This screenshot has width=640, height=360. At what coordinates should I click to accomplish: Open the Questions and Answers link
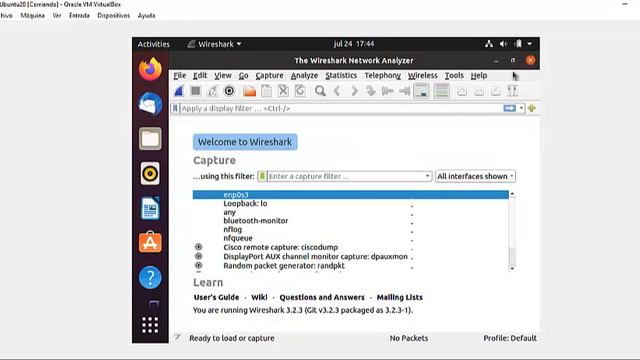(x=322, y=297)
